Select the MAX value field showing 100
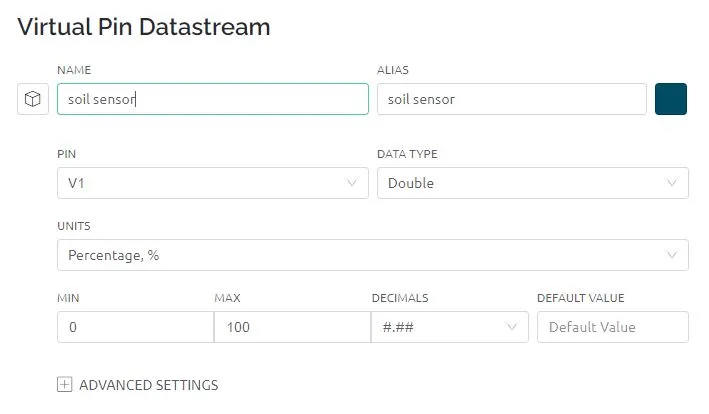The height and width of the screenshot is (414, 709). point(292,327)
